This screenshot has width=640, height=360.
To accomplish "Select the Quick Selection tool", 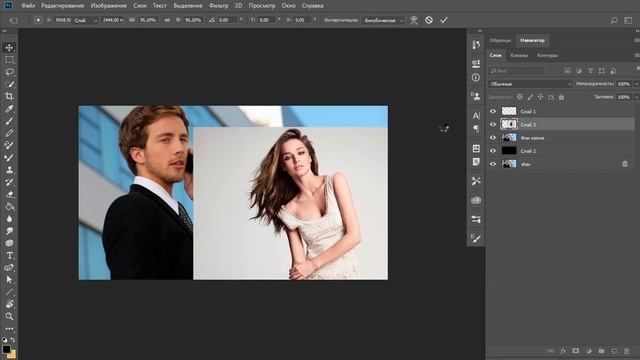I will pos(9,84).
